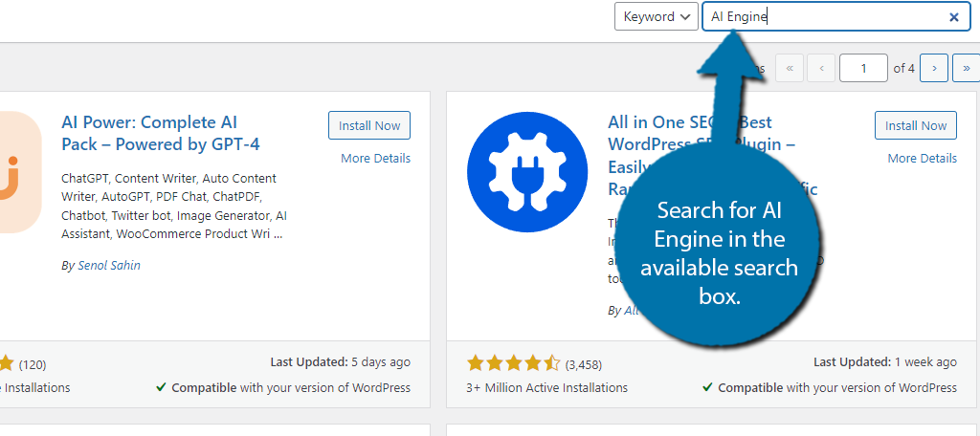980x436 pixels.
Task: Go to the first page of results
Action: [x=790, y=68]
